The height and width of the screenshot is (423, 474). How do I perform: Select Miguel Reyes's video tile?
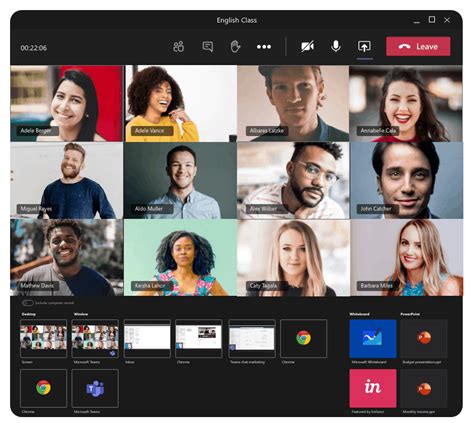click(67, 180)
